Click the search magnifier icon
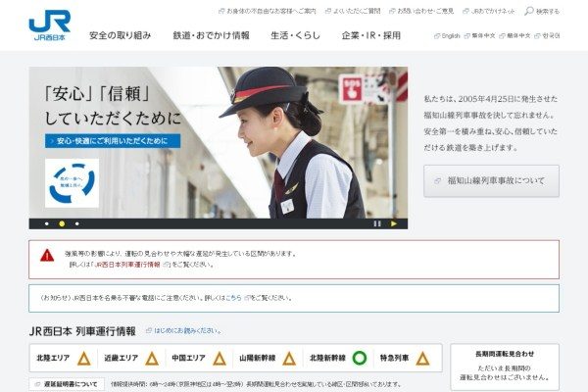The image size is (588, 392). click(x=529, y=11)
